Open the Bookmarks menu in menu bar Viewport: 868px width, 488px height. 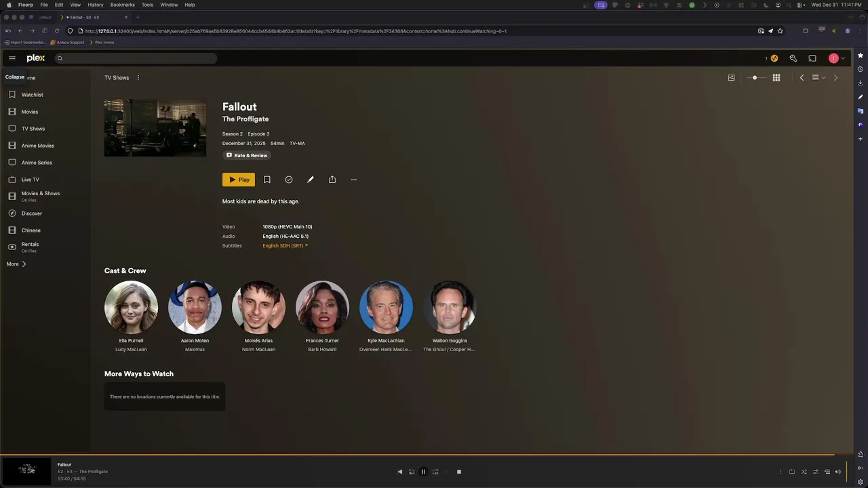(122, 5)
